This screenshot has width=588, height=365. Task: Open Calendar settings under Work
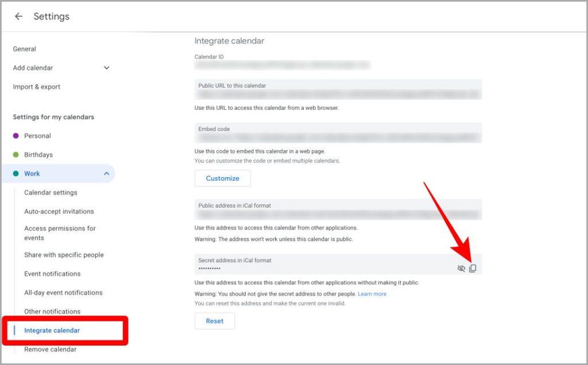[x=51, y=192]
